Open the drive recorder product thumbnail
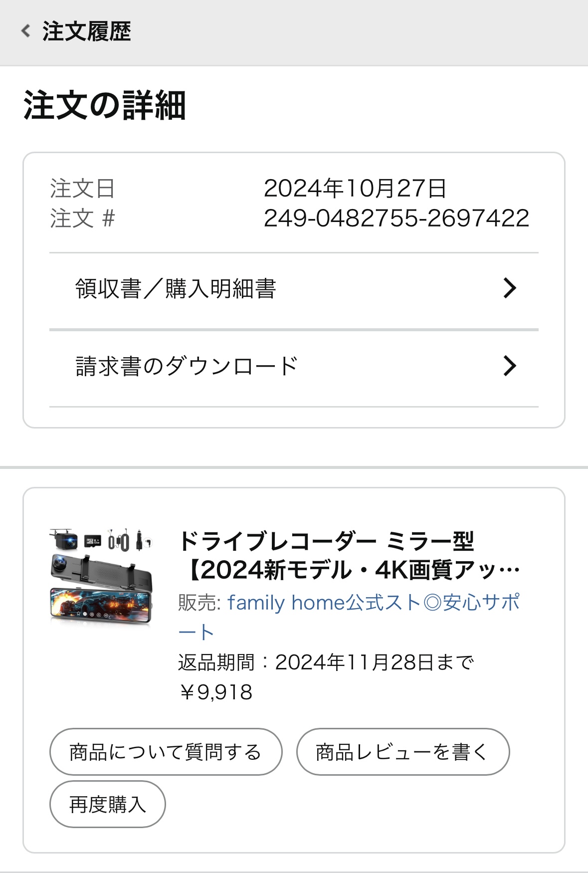Viewport: 588px width, 873px height. (101, 576)
